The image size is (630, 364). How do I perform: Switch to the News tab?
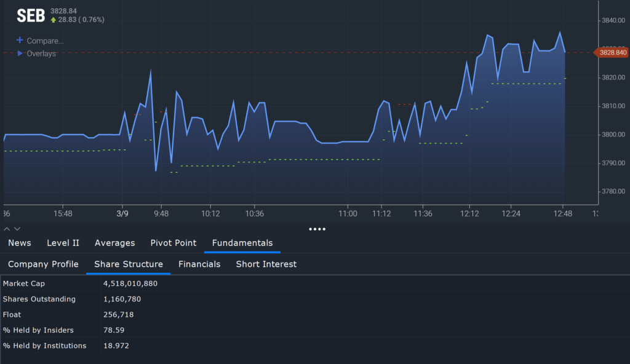point(19,242)
